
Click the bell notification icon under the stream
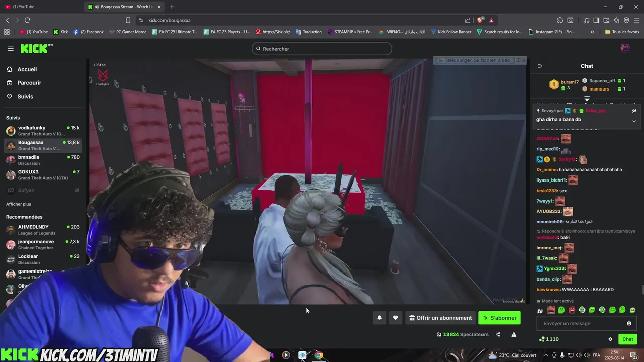[380, 318]
